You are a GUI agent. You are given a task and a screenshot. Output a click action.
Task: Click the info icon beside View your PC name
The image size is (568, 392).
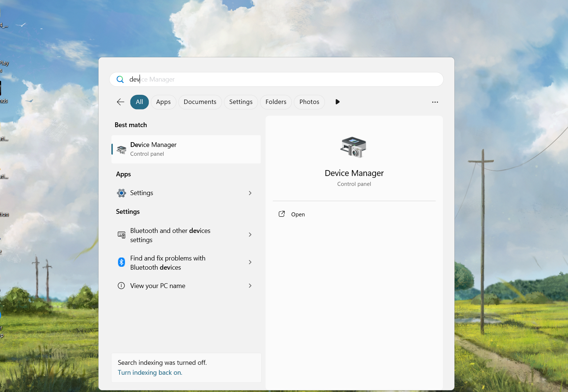121,285
